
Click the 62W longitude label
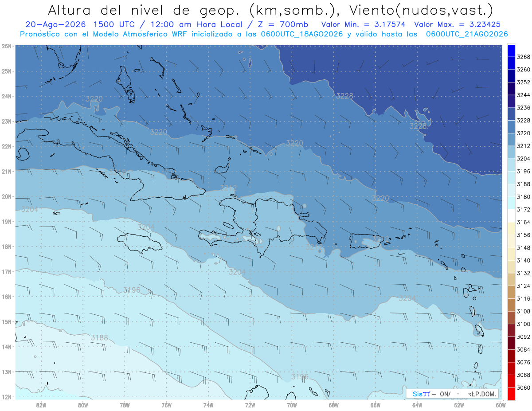[459, 405]
